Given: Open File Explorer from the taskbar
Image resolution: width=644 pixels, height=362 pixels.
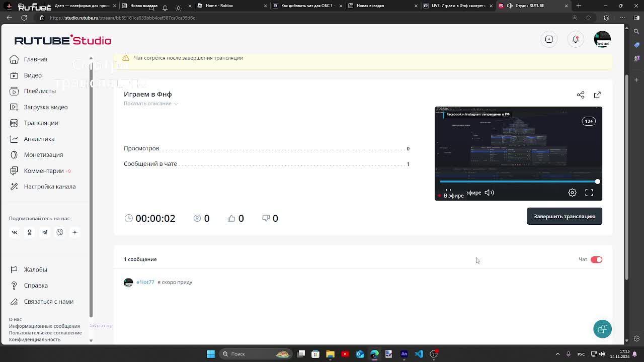Looking at the screenshot, I should click(330, 354).
